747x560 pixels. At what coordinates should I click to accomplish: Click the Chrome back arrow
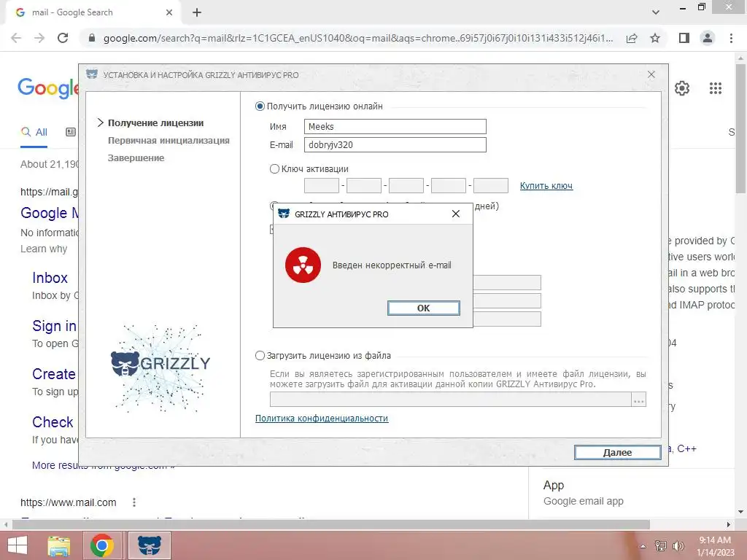click(16, 38)
